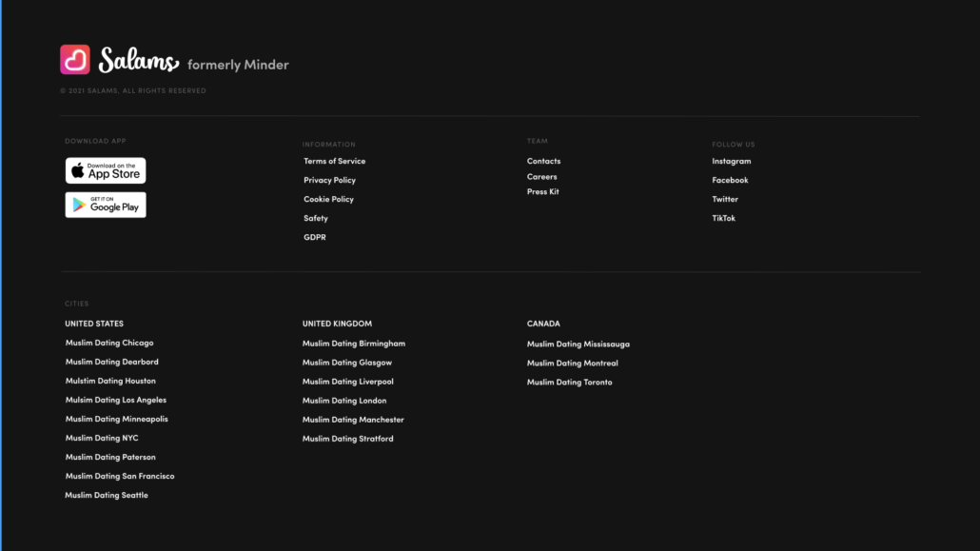View Careers opportunities
980x551 pixels.
point(541,176)
